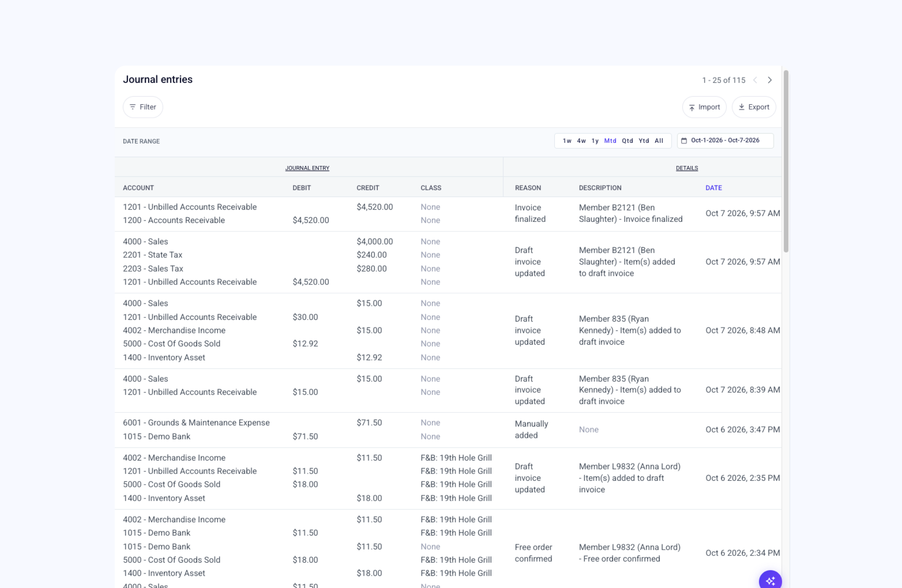Select the 1w date range
Screen dimensions: 902x588
566,141
